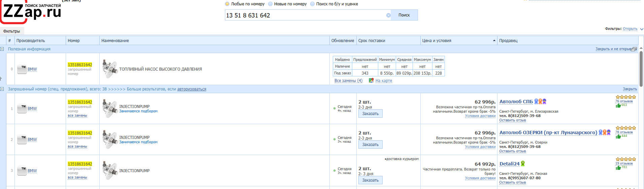This screenshot has height=189, width=644.
Task: Click the vertical scrollbar of the results table
Action: point(641,69)
